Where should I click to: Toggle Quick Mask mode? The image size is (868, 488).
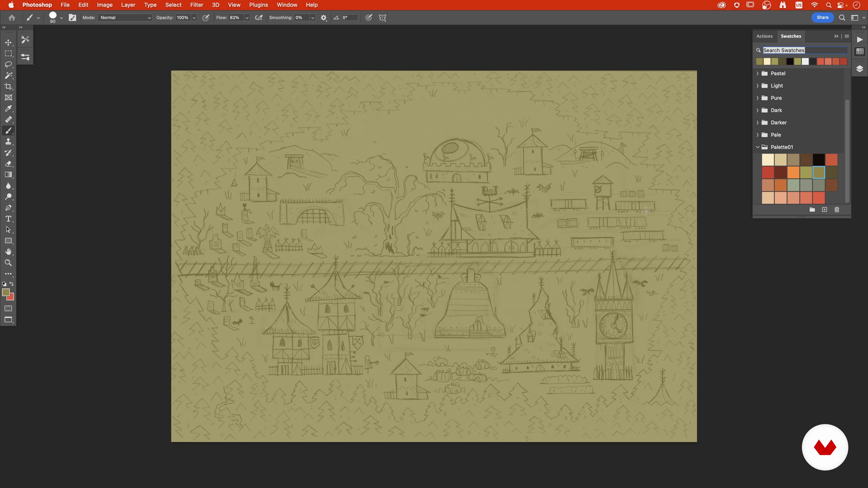pos(8,308)
